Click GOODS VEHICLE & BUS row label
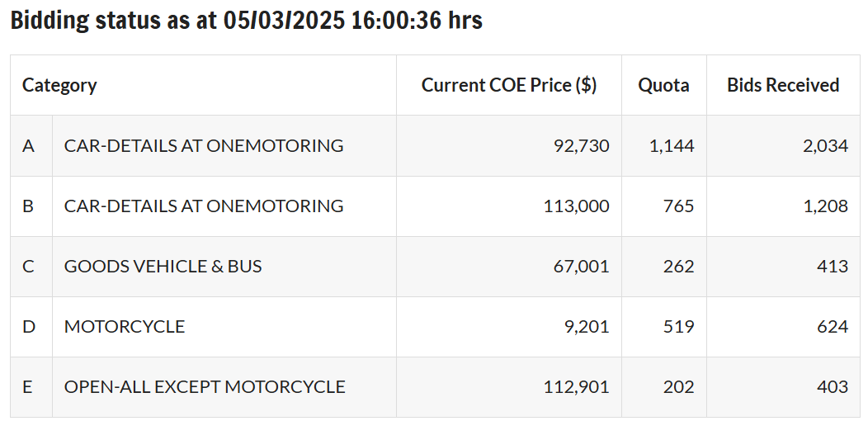The height and width of the screenshot is (421, 868). [x=163, y=267]
